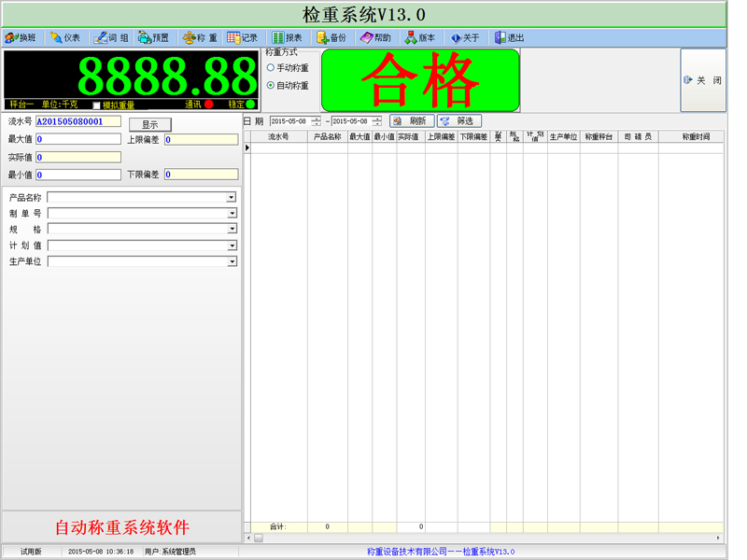Screen dimensions: 747x560
Task: Click the 上限偏差 column header
Action: coord(441,136)
